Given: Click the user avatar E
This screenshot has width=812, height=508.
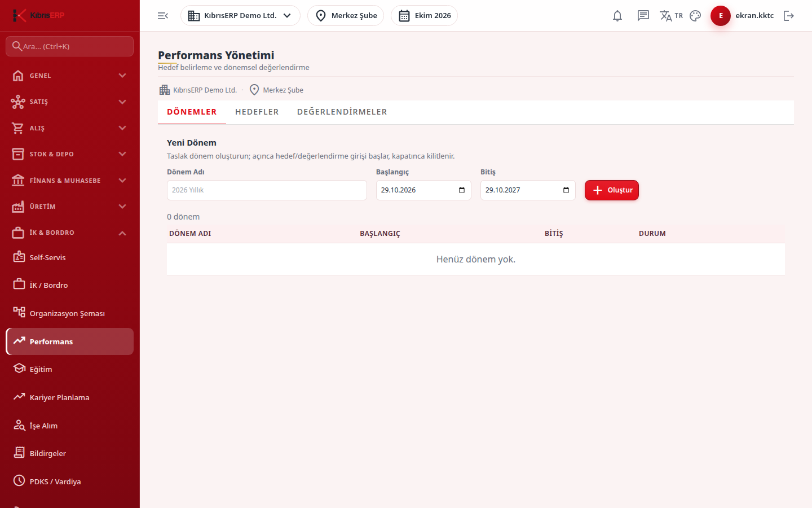Looking at the screenshot, I should tap(721, 16).
